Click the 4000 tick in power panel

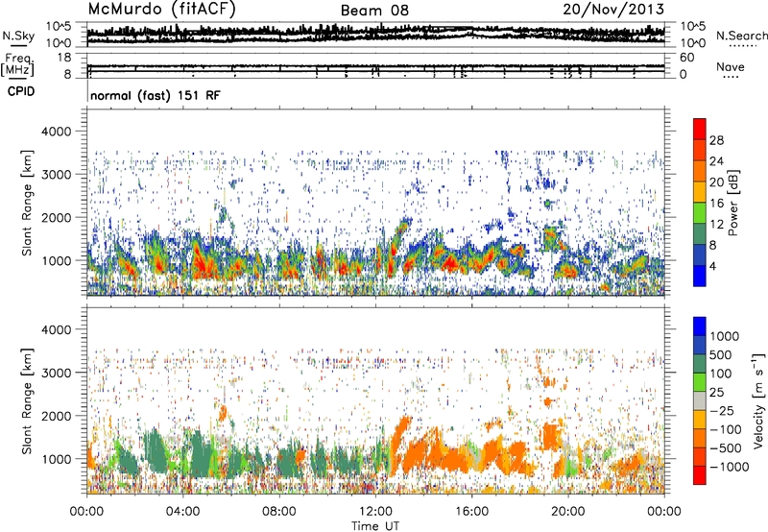point(56,132)
